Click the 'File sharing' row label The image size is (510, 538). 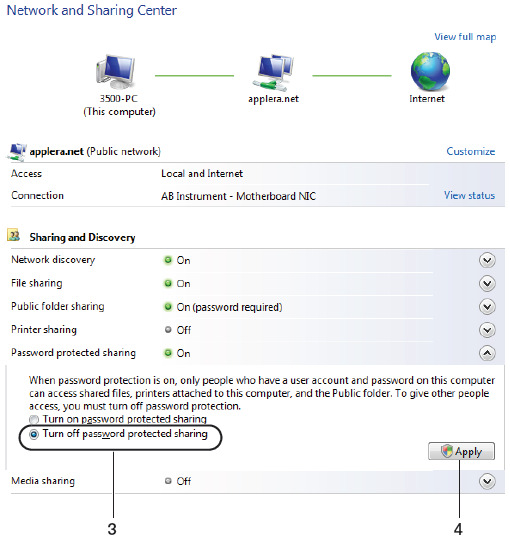click(x=37, y=283)
